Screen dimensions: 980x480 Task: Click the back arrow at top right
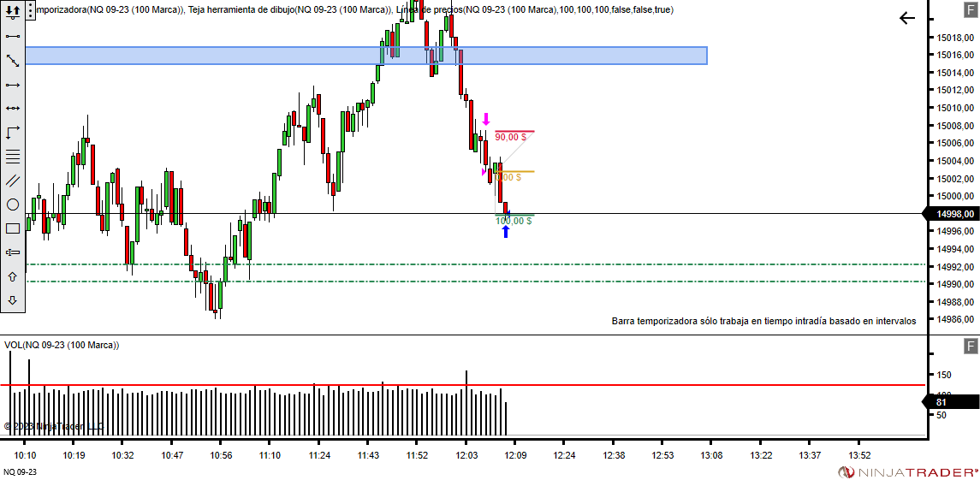tap(907, 18)
